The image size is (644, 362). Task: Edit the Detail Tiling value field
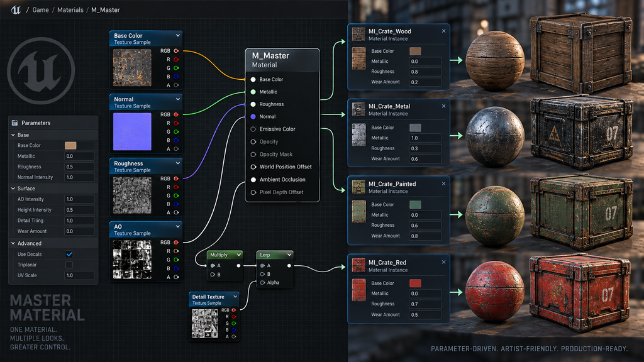(x=79, y=221)
